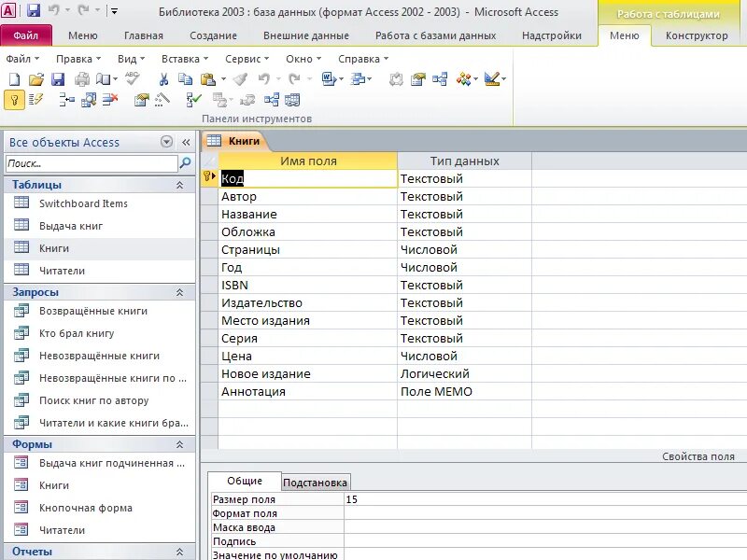
Task: Select the Аннотация field name cell
Action: (308, 392)
